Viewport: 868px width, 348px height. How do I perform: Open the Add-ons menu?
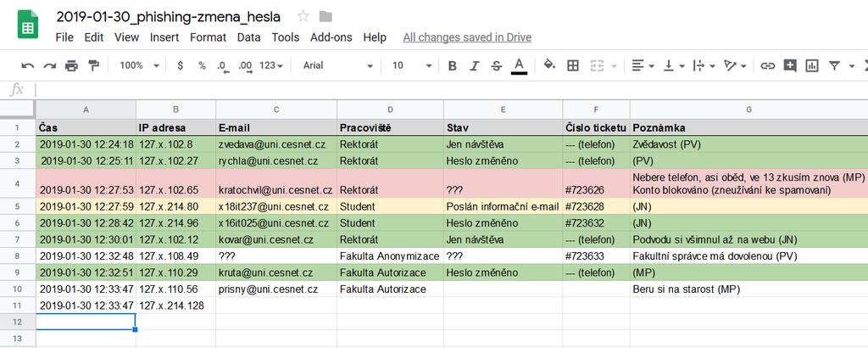(331, 37)
